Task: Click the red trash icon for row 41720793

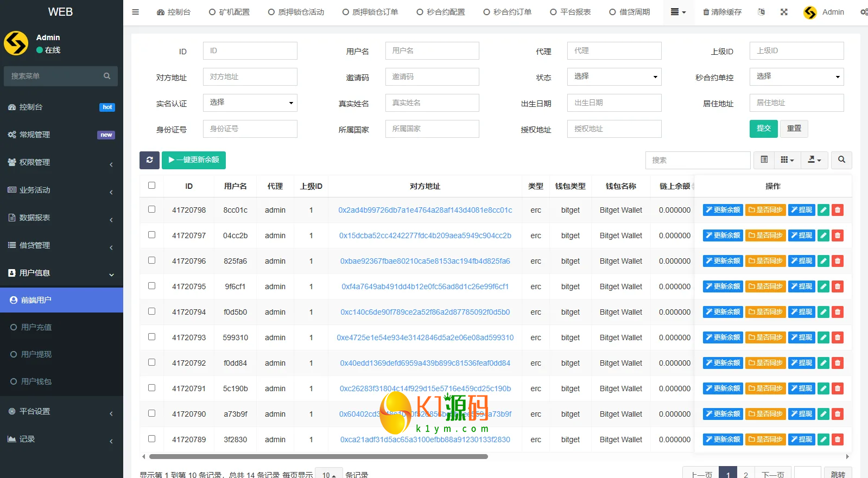Action: coord(838,337)
